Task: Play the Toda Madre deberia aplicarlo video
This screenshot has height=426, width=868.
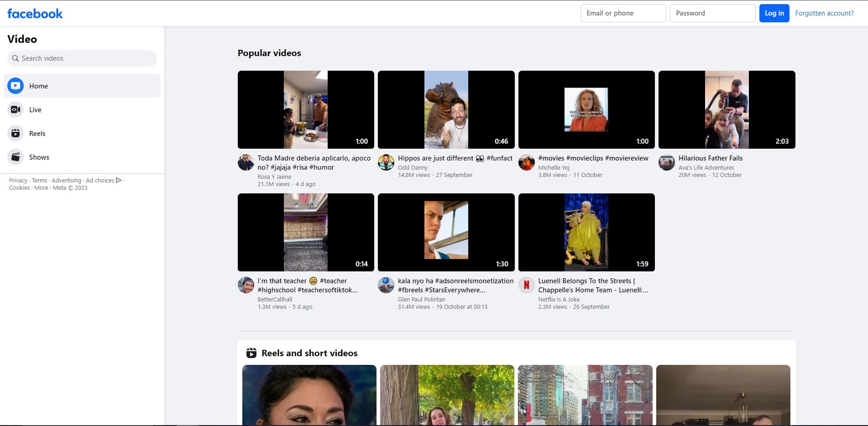Action: (x=306, y=109)
